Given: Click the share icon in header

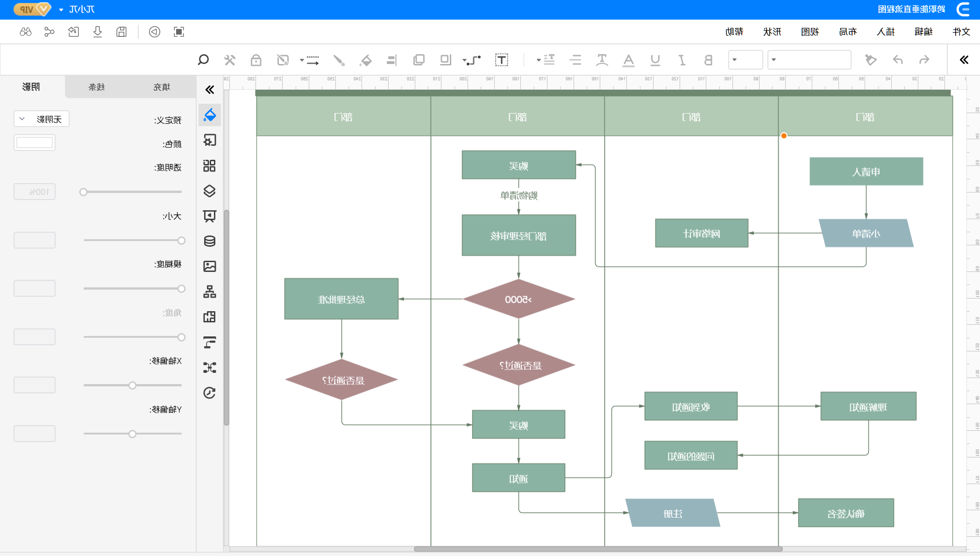Looking at the screenshot, I should click(49, 32).
